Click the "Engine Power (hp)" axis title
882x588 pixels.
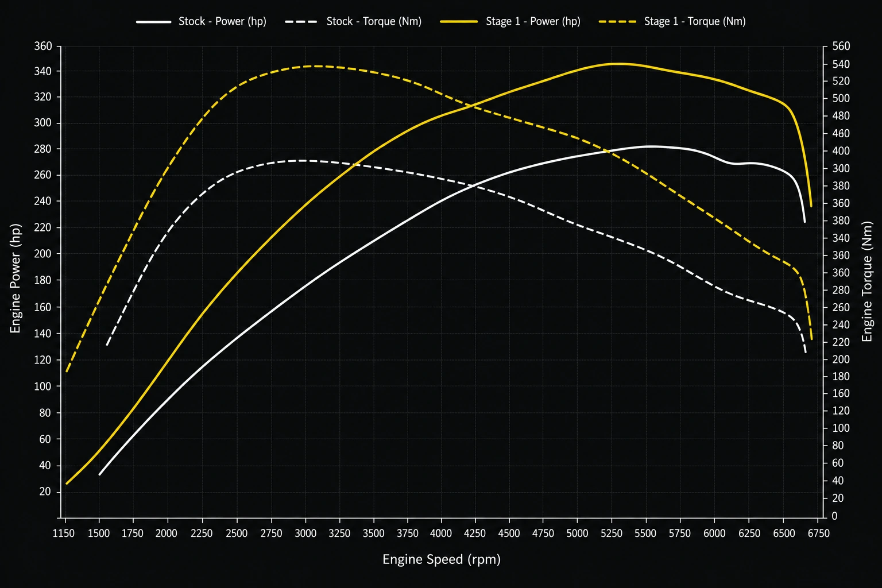click(16, 278)
